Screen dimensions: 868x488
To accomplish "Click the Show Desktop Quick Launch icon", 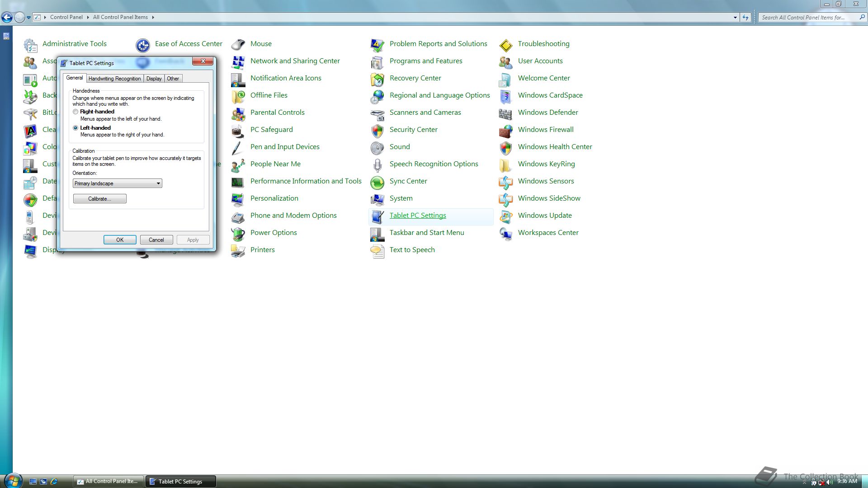I will 33,482.
